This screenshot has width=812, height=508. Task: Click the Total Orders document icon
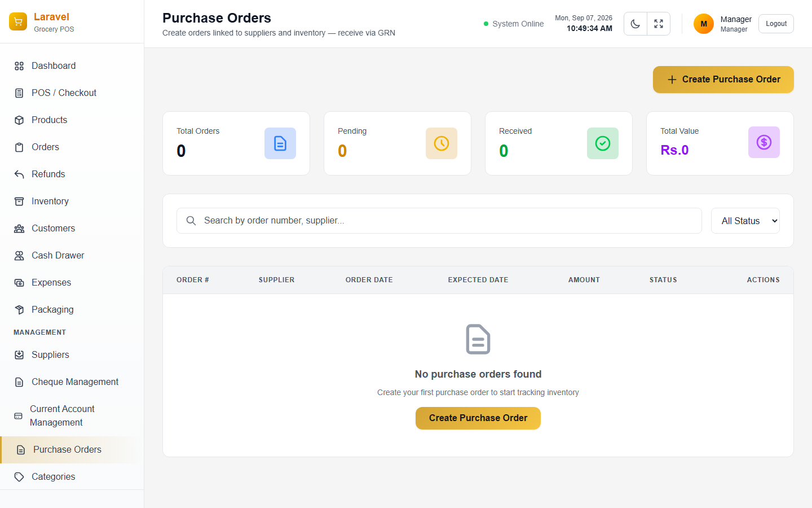(280, 143)
